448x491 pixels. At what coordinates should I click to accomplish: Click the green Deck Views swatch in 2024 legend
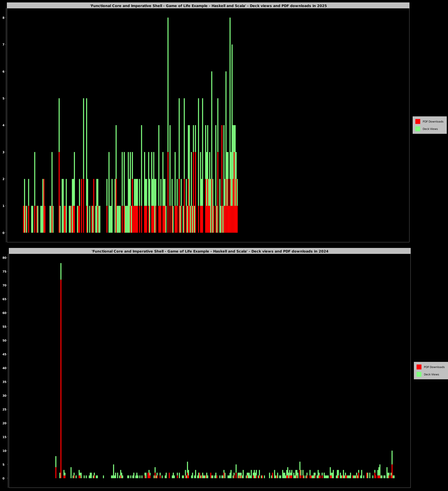pyautogui.click(x=419, y=374)
